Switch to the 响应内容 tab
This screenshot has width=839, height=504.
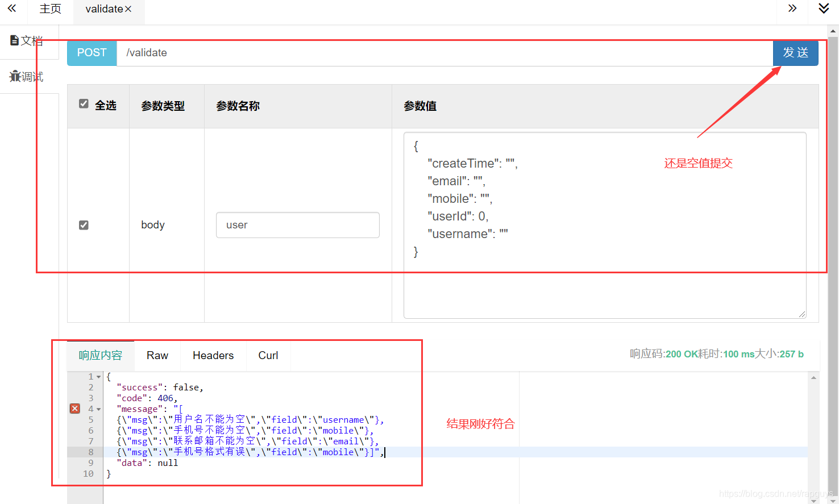pos(101,356)
